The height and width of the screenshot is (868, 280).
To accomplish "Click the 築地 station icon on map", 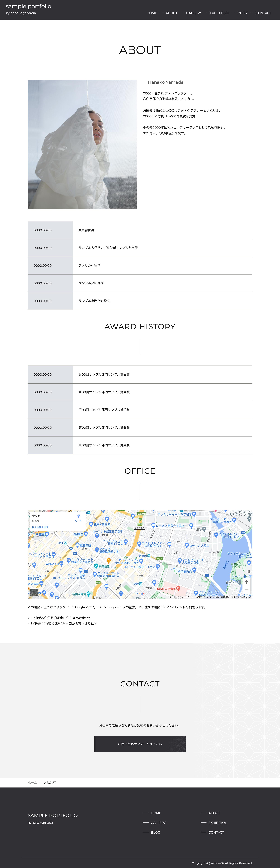I will 141,584.
